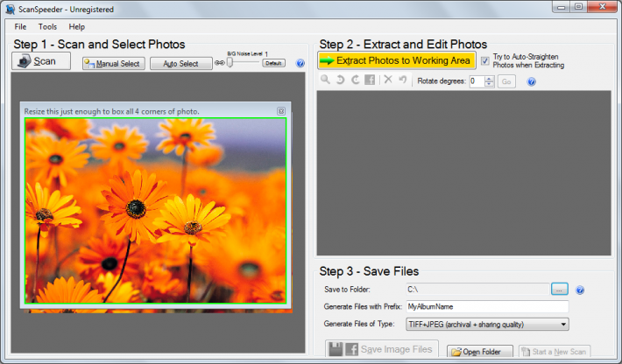The image size is (622, 364).
Task: Select the zoom magnifier tool
Action: click(x=325, y=80)
